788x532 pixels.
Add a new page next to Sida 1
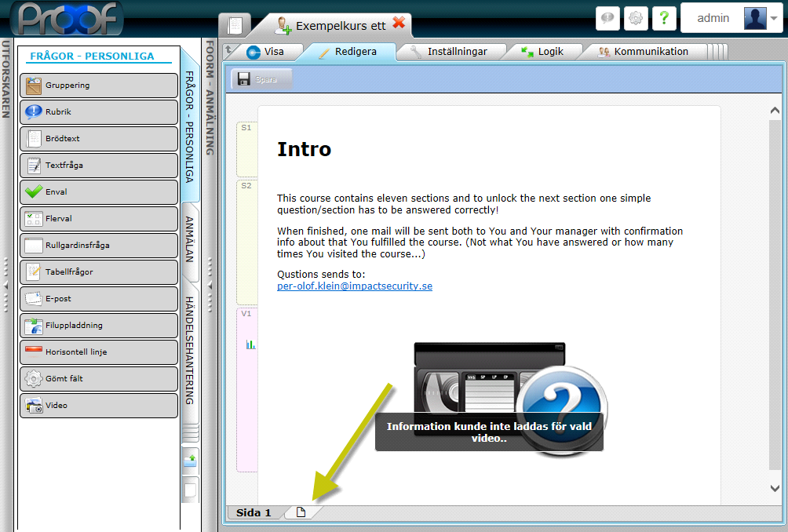301,512
